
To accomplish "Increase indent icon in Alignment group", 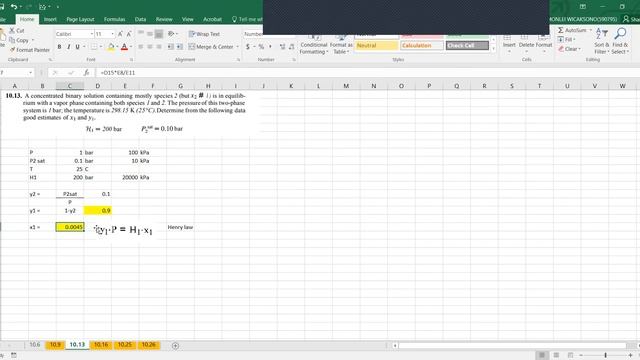I will [x=180, y=47].
